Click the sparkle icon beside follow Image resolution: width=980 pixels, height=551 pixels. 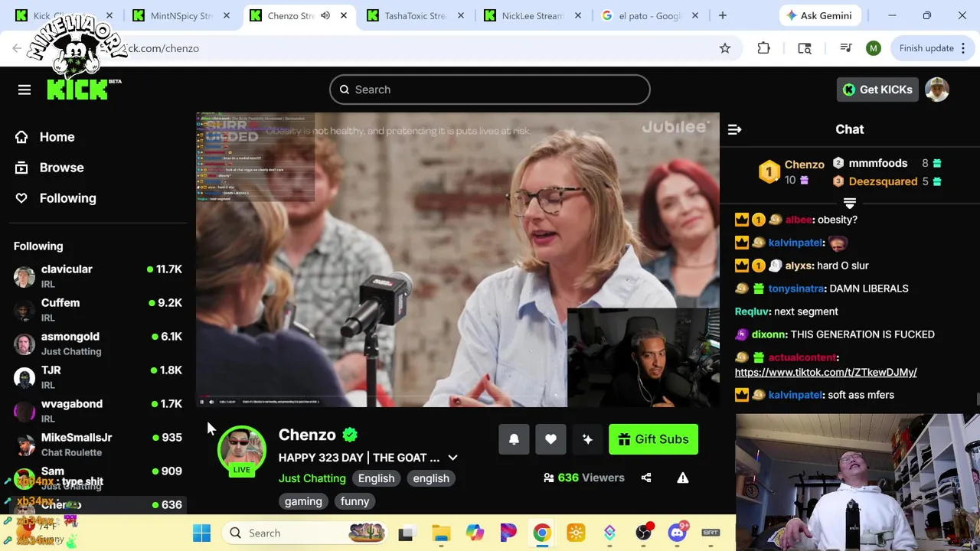[x=587, y=439]
